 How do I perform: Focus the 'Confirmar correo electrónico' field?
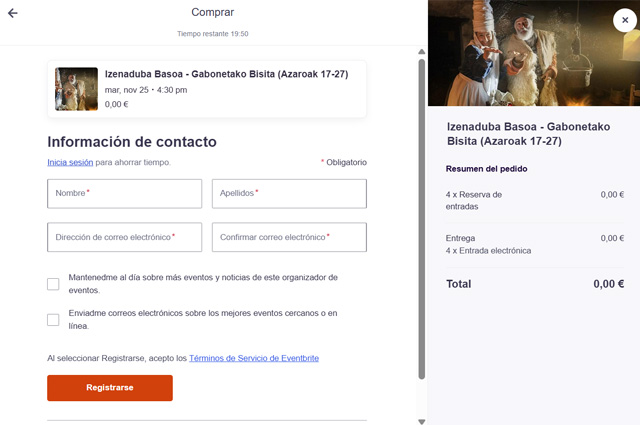[289, 237]
